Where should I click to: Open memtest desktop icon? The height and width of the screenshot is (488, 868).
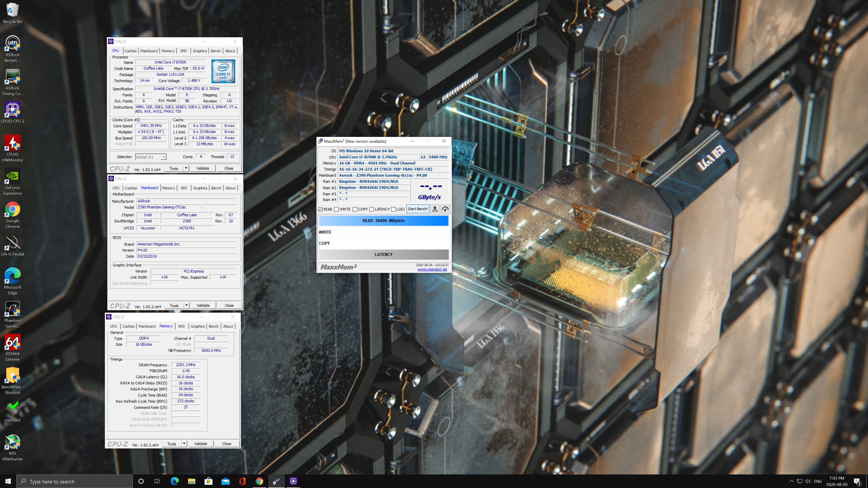12,412
